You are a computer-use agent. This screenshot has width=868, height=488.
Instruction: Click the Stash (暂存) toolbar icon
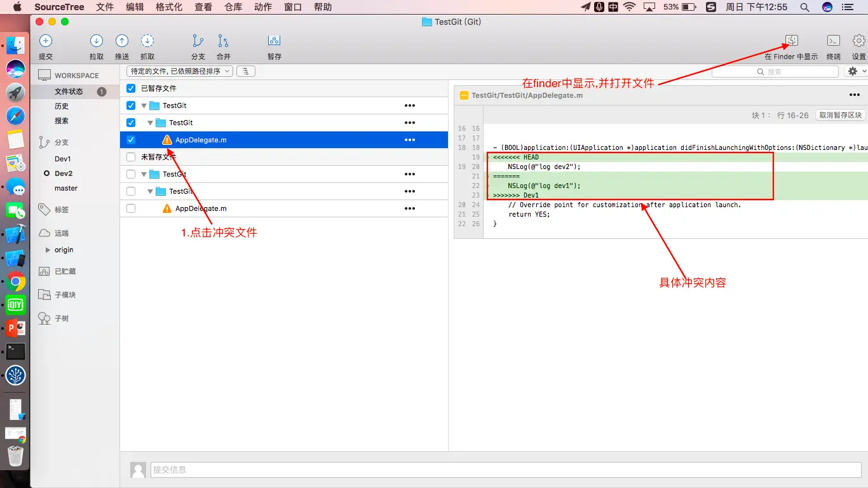[274, 41]
